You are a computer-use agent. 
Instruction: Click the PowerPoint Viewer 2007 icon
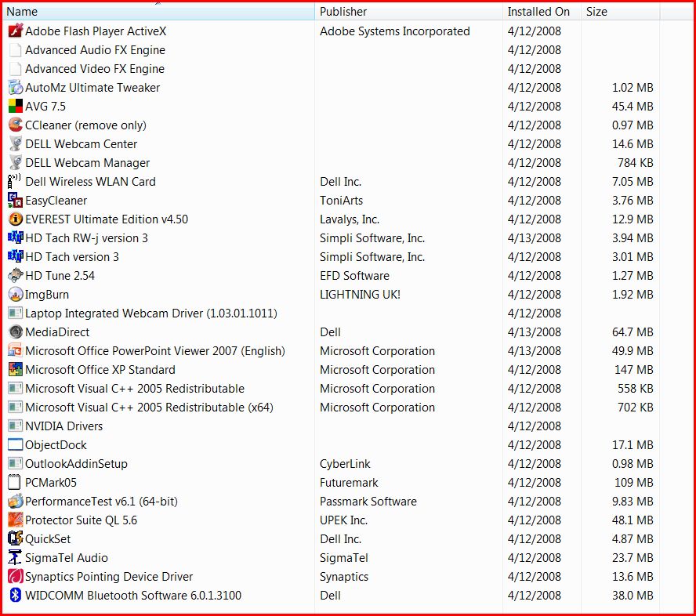(x=15, y=350)
